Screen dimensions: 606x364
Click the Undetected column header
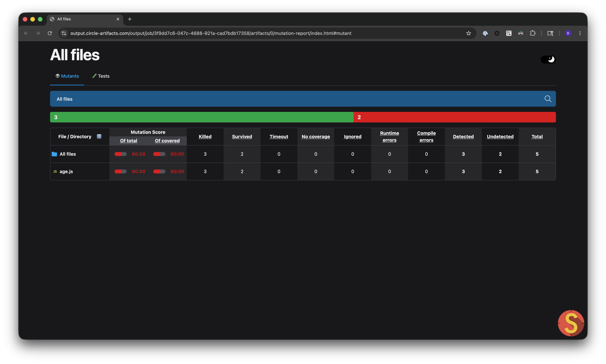[x=500, y=137]
